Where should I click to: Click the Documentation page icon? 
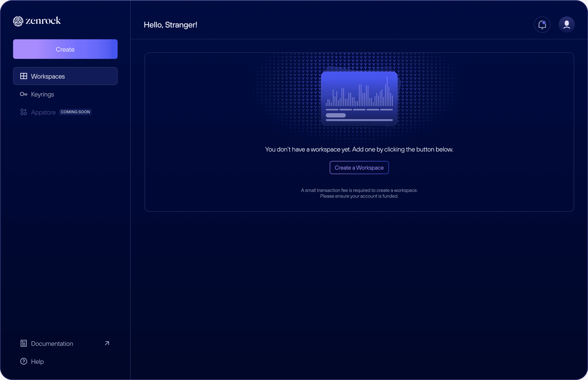[24, 343]
